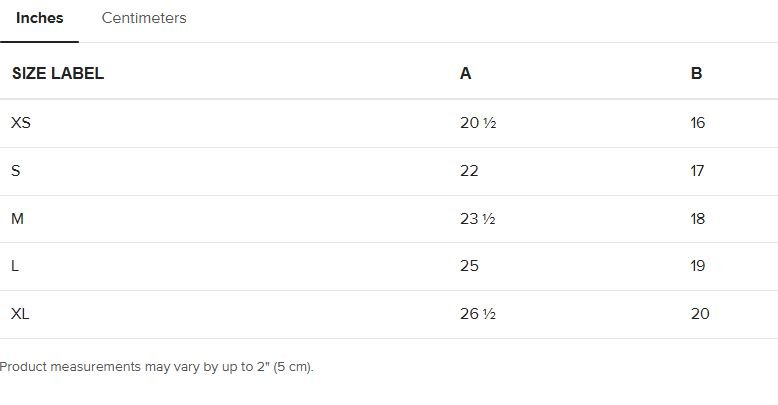This screenshot has width=778, height=405.
Task: Click the B column header
Action: pos(696,73)
